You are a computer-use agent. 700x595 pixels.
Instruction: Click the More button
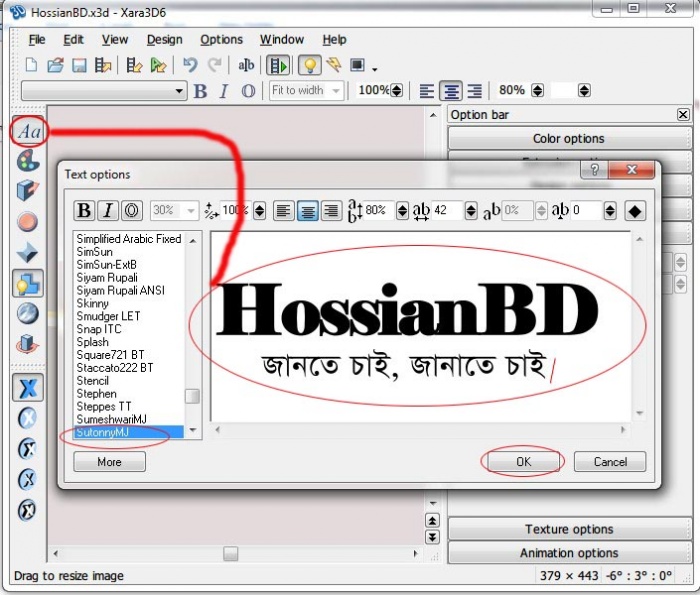point(109,462)
